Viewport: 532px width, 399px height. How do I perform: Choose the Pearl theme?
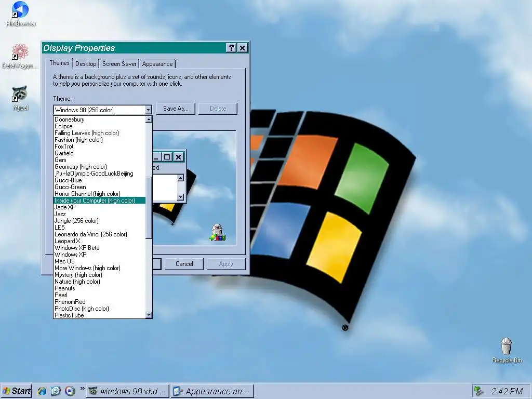100,295
